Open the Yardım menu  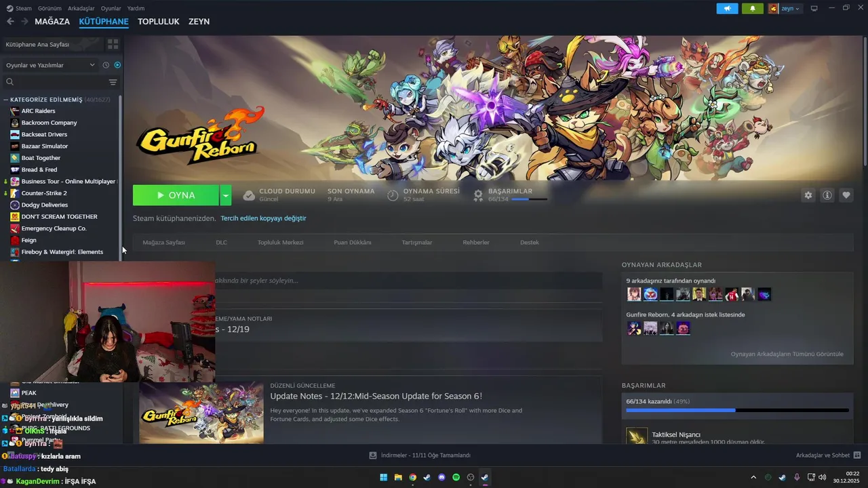pyautogui.click(x=136, y=8)
